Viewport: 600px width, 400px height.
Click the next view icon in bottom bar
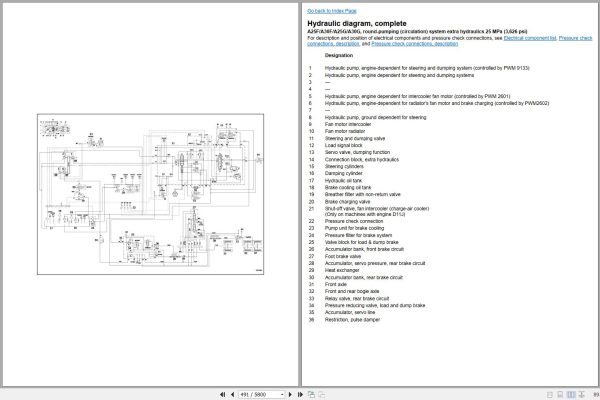(x=321, y=394)
